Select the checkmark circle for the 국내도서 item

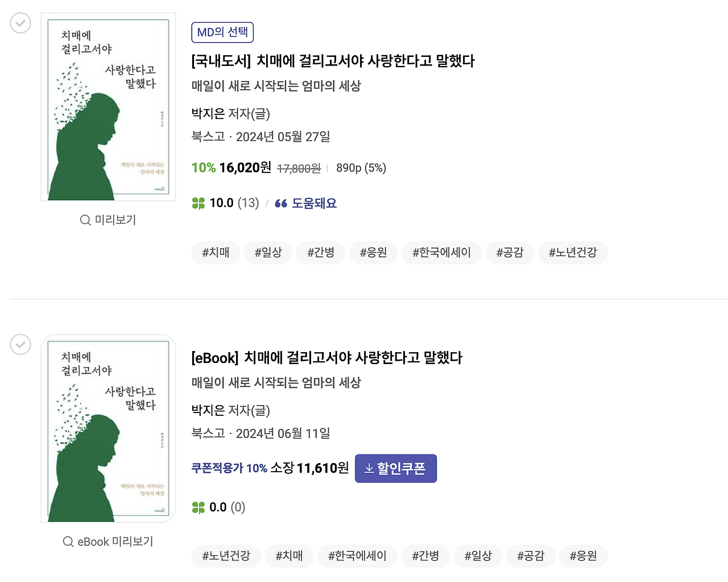[20, 23]
